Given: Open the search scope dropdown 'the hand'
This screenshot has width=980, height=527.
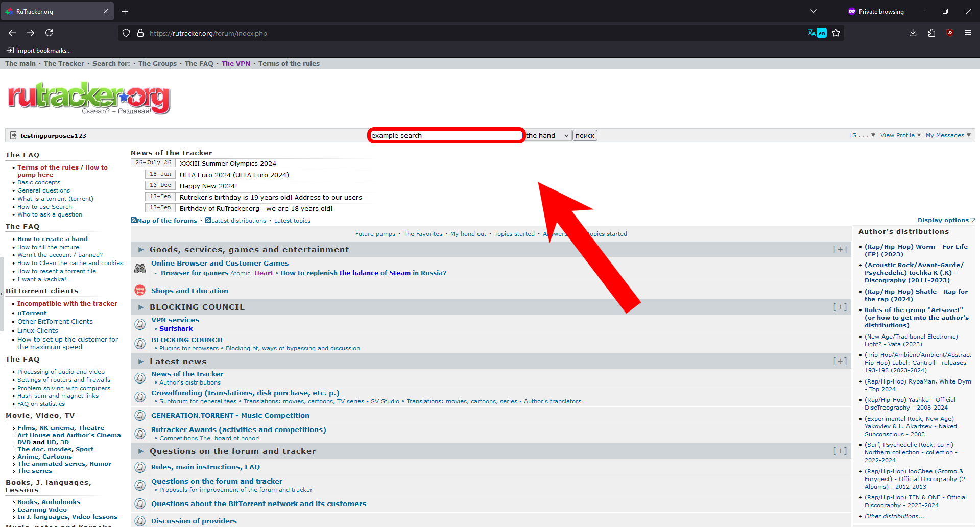Looking at the screenshot, I should pos(547,135).
